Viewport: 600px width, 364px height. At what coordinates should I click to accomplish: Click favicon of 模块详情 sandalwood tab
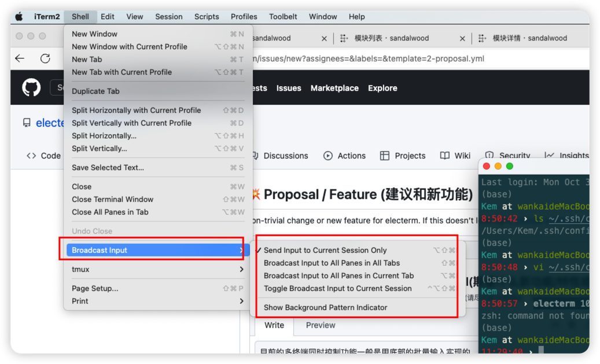[482, 38]
